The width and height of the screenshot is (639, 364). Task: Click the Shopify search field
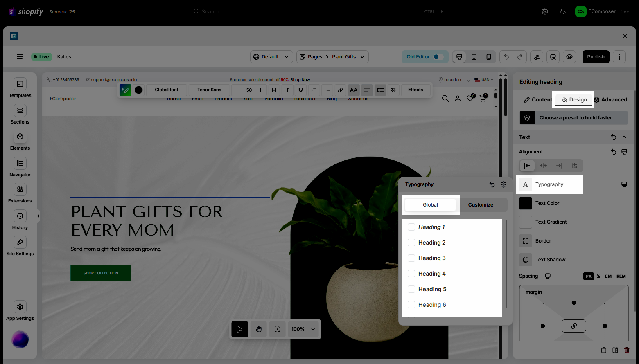319,11
